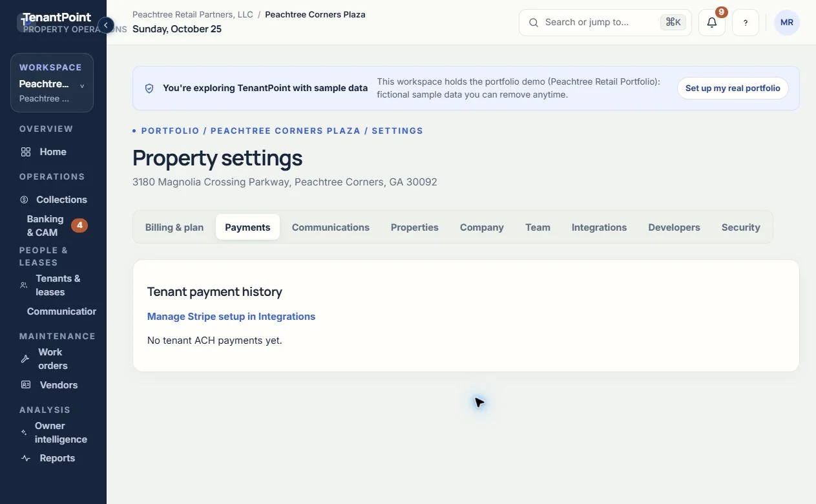Switch to the Developers tab
Viewport: 816px width, 504px height.
pos(674,227)
